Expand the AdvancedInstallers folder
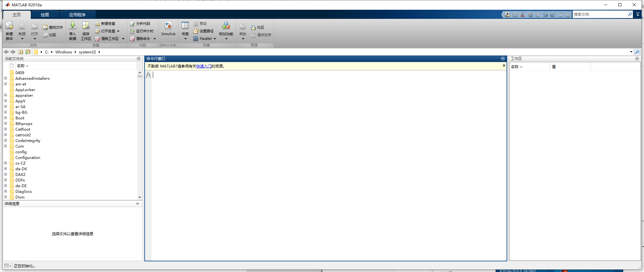644x272 pixels. coord(5,78)
